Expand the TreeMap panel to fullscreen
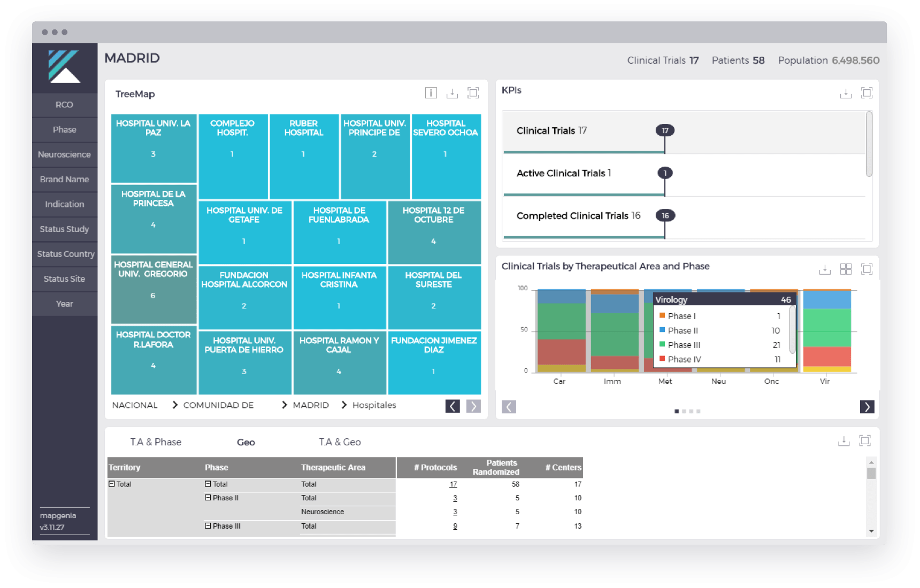Viewport: 920px width, 588px height. [x=473, y=93]
